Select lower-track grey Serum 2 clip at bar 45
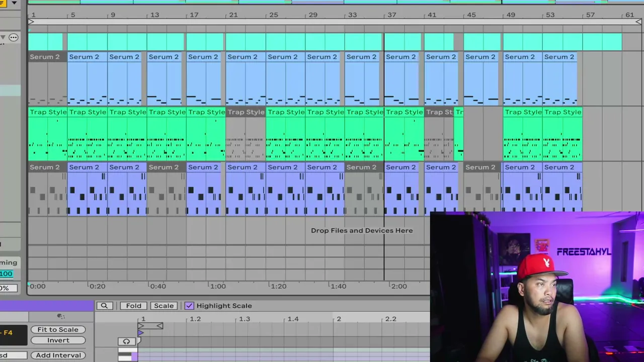The image size is (644, 362). [481, 189]
